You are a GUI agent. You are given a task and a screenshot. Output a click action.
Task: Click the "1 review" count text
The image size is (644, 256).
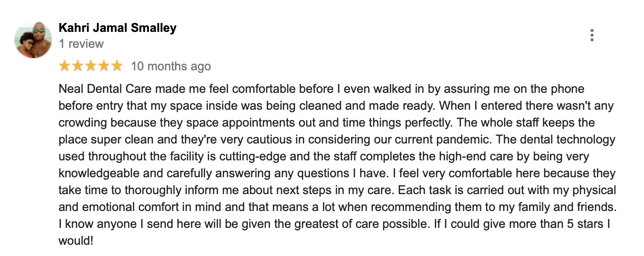click(x=81, y=44)
